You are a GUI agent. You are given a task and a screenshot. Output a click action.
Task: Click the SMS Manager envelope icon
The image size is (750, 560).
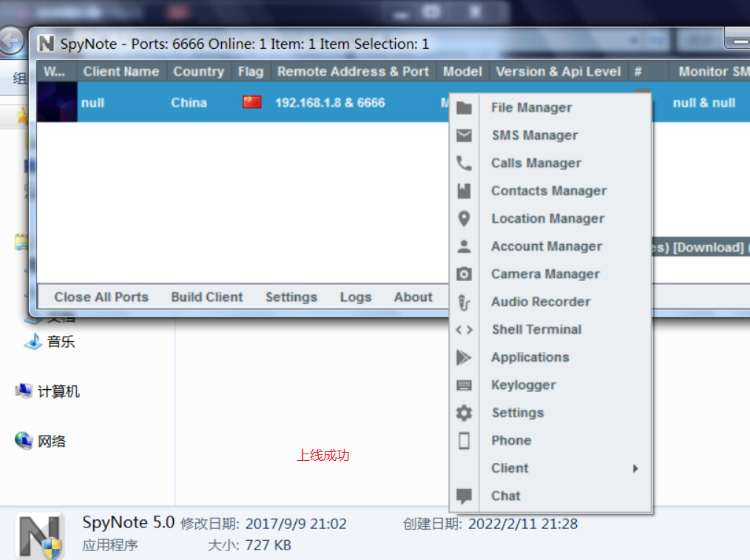pos(464,136)
